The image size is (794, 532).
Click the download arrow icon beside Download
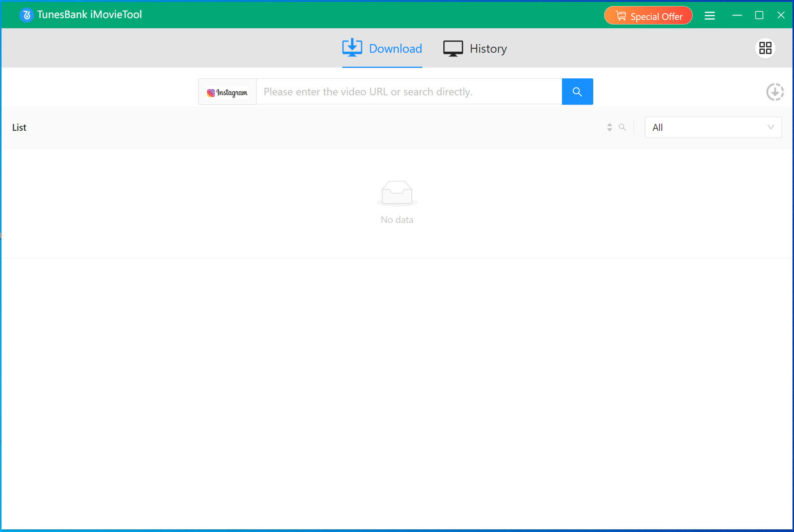[x=352, y=48]
